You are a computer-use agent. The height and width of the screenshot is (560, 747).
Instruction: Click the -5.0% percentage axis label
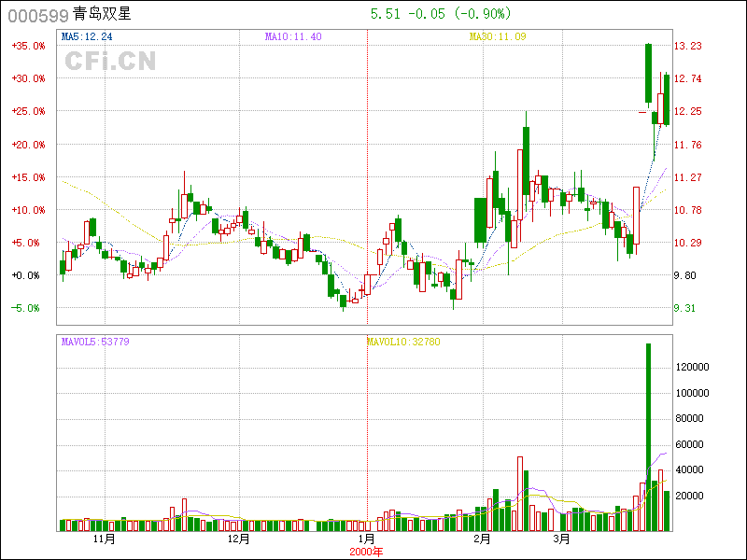click(26, 308)
